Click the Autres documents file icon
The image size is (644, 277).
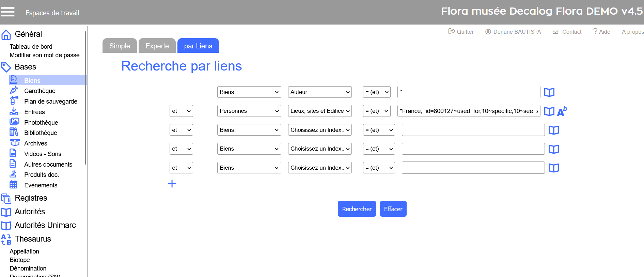tap(13, 164)
